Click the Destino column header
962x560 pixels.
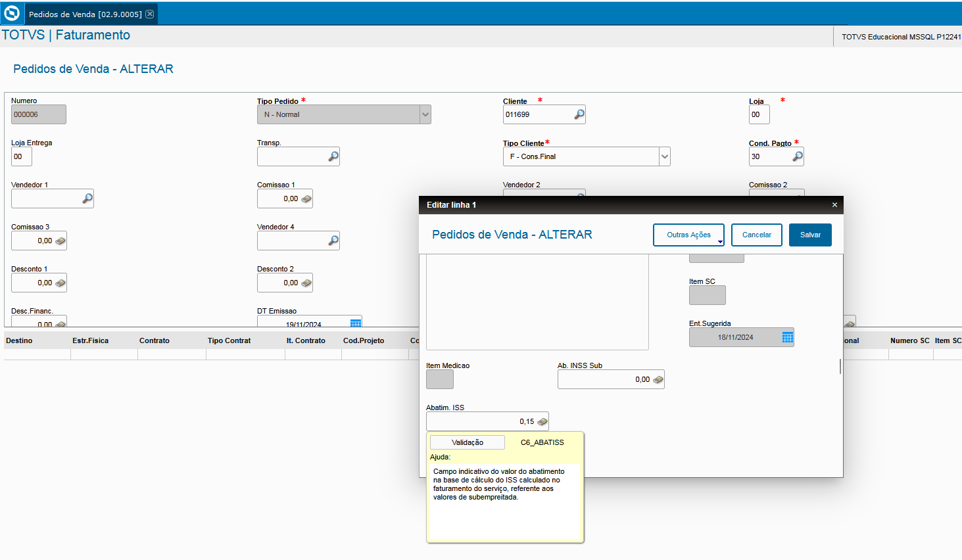[19, 340]
